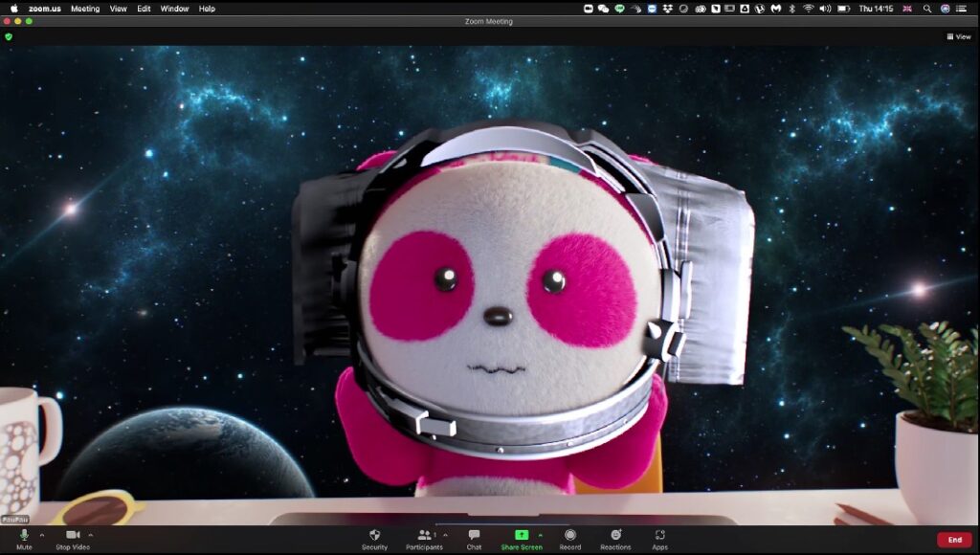Open the View layout menu

(x=959, y=37)
